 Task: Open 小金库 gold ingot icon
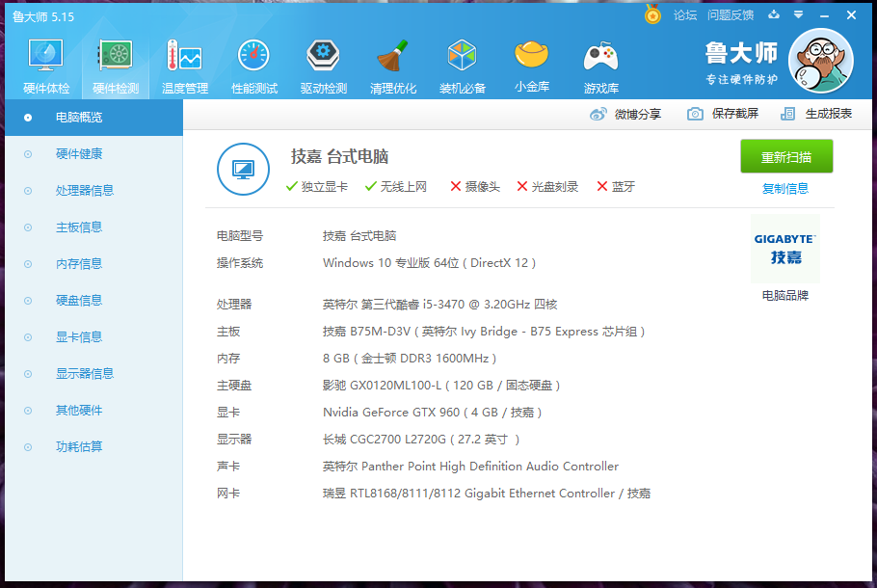pyautogui.click(x=531, y=66)
